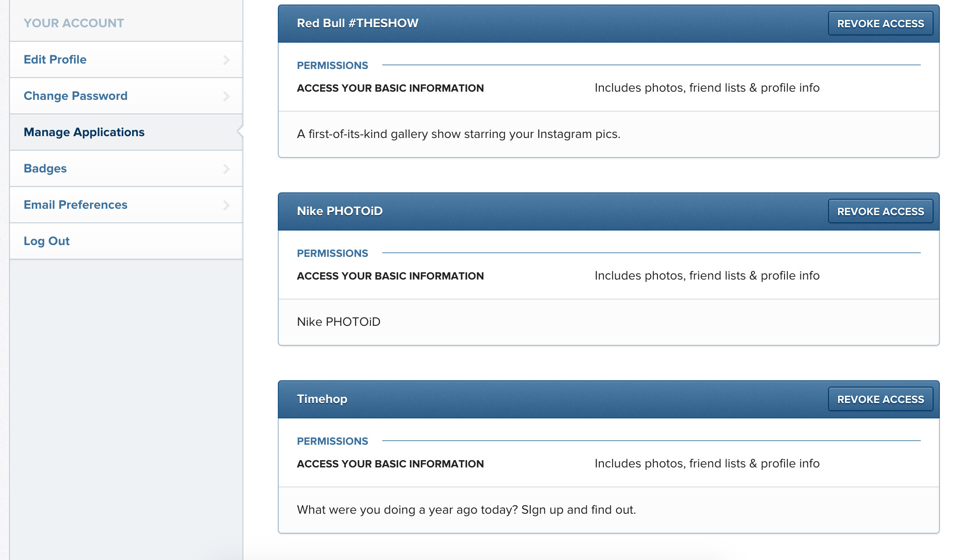Click Timehop application title bar
Screen dimensions: 968x560
pos(323,398)
